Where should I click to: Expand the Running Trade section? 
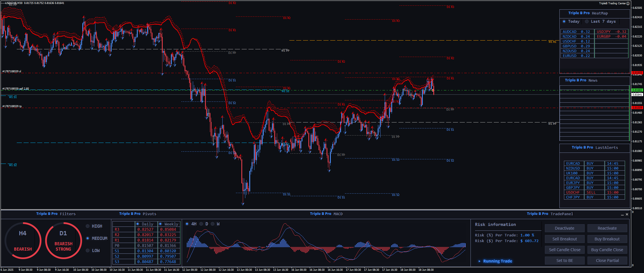480,261
